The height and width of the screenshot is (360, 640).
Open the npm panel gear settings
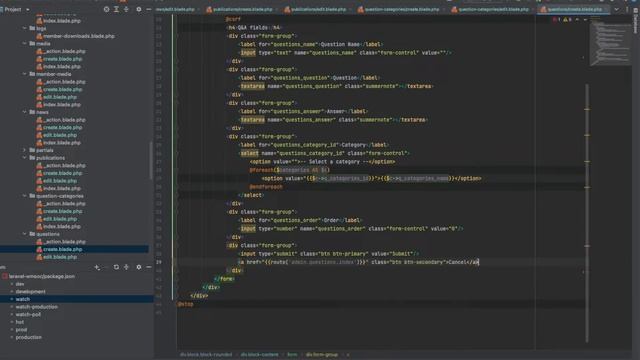click(139, 267)
